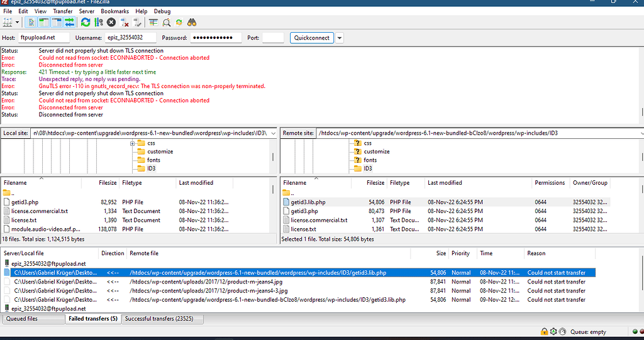
Task: Open the directory listing filters icon
Action: [153, 23]
